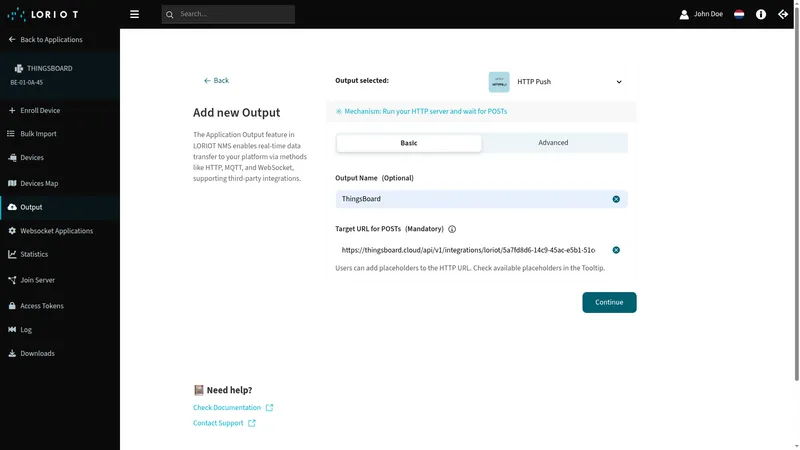Click the Statistics chart icon
This screenshot has height=450, width=800.
pyautogui.click(x=12, y=254)
